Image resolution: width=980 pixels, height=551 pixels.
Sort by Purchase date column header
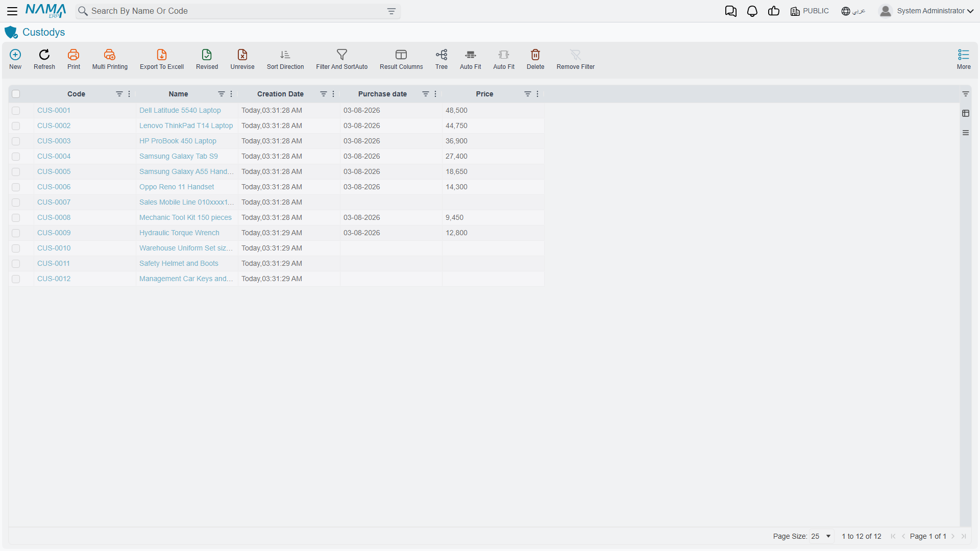click(x=382, y=94)
